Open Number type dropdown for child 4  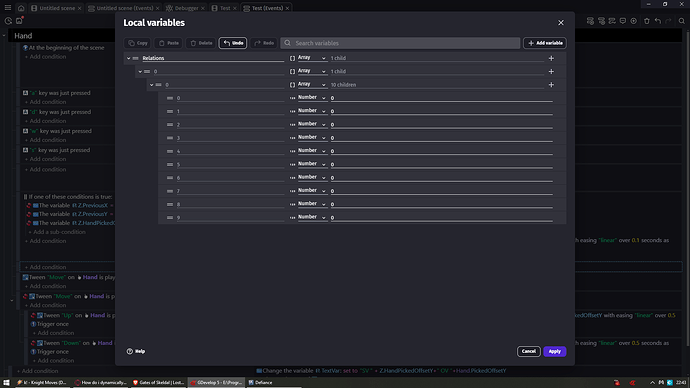(312, 151)
